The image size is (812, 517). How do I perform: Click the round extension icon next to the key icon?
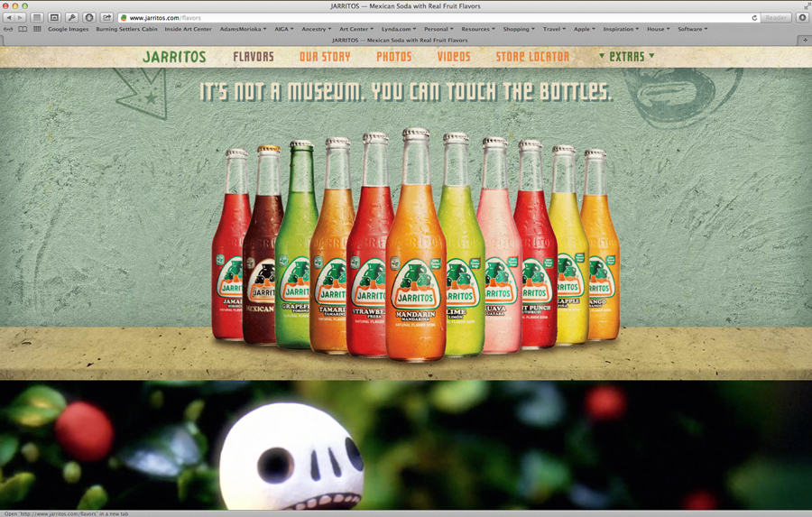point(89,18)
